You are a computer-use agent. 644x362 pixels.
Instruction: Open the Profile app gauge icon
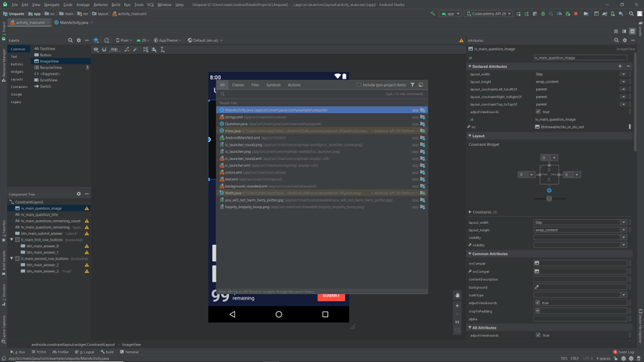point(560,13)
